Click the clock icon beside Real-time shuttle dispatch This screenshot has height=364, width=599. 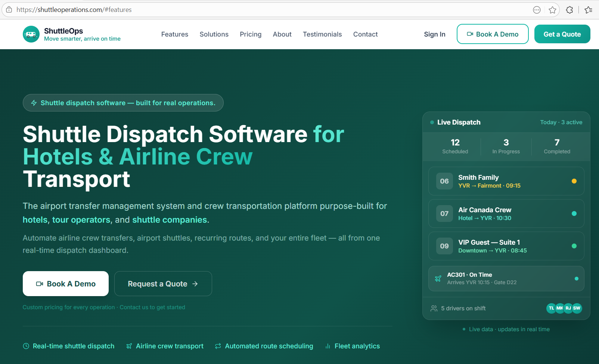[26, 346]
